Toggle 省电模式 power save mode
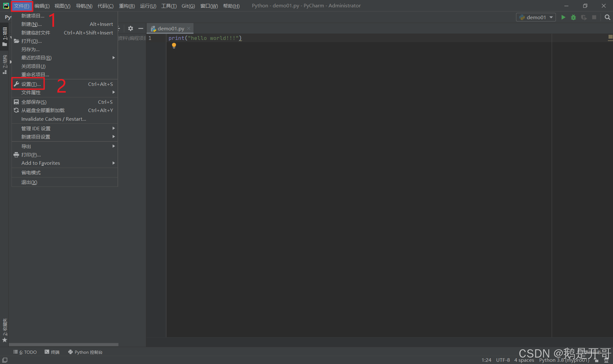Image resolution: width=613 pixels, height=364 pixels. (31, 172)
